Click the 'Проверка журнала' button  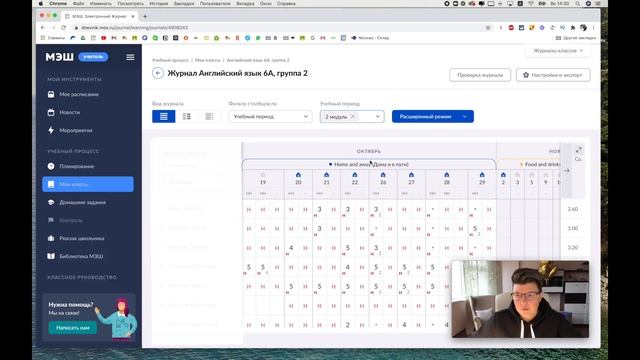(x=480, y=75)
